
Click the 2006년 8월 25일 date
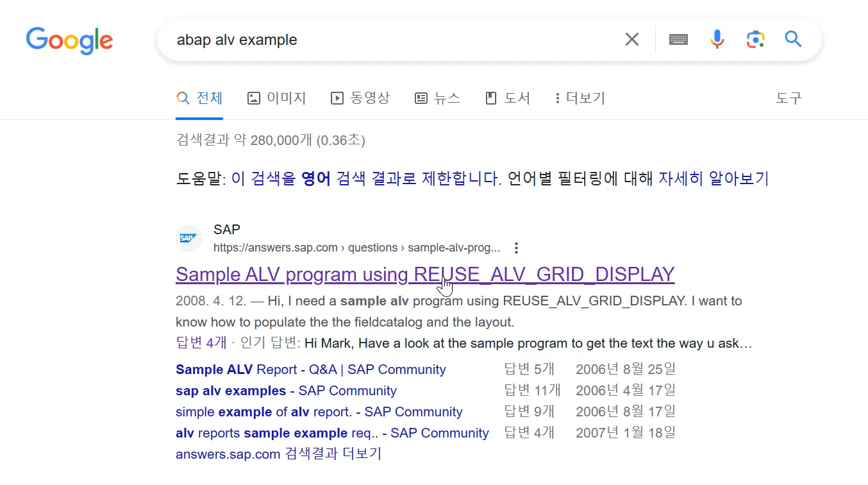tap(625, 370)
